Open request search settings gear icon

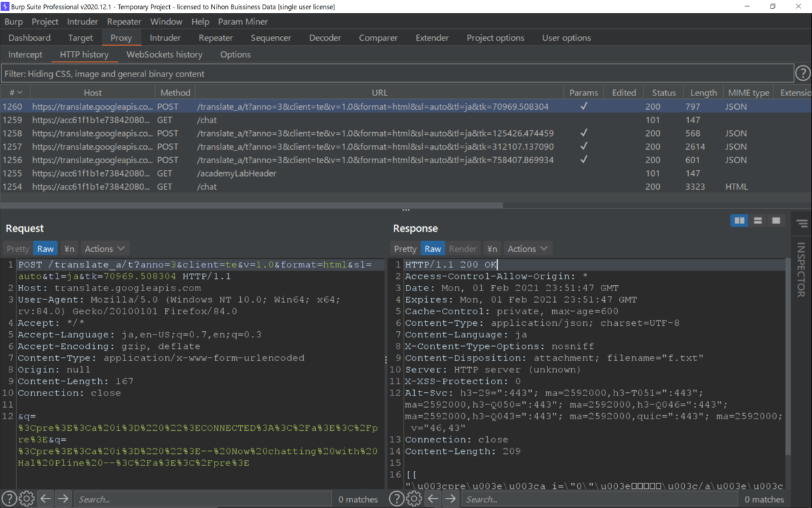pyautogui.click(x=26, y=499)
